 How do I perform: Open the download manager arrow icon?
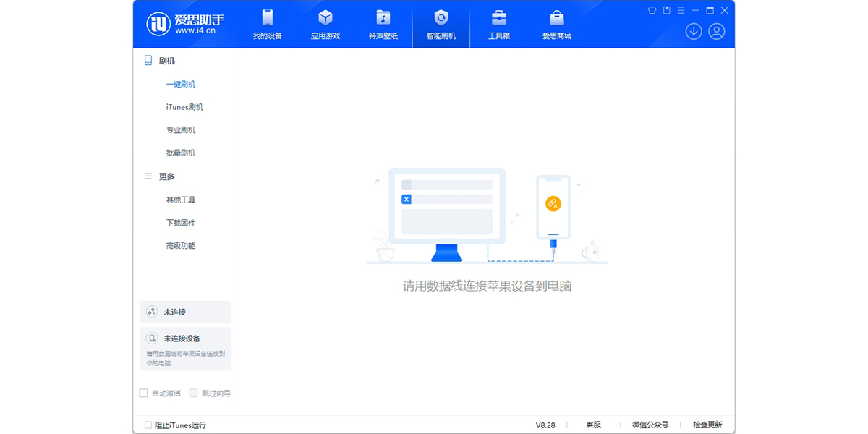coord(694,31)
